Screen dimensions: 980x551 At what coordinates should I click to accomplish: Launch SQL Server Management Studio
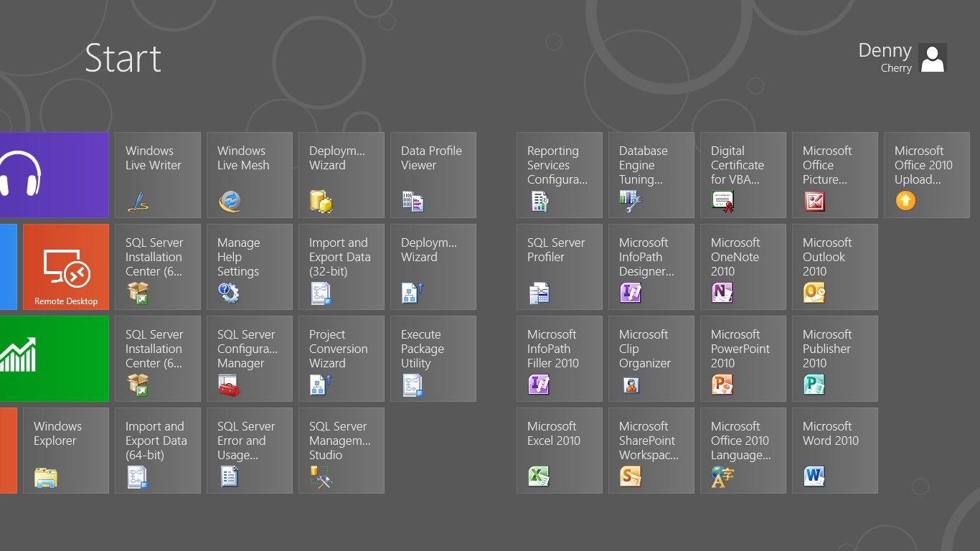pos(341,451)
